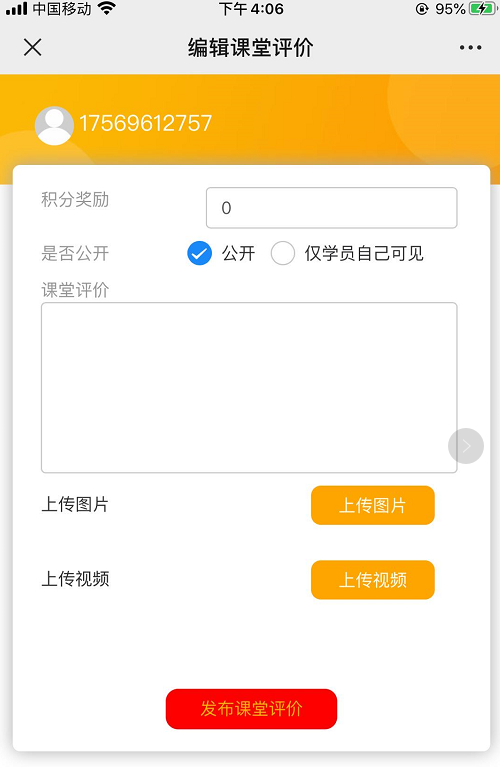
Task: Tap the rotation lock status icon
Action: (422, 9)
